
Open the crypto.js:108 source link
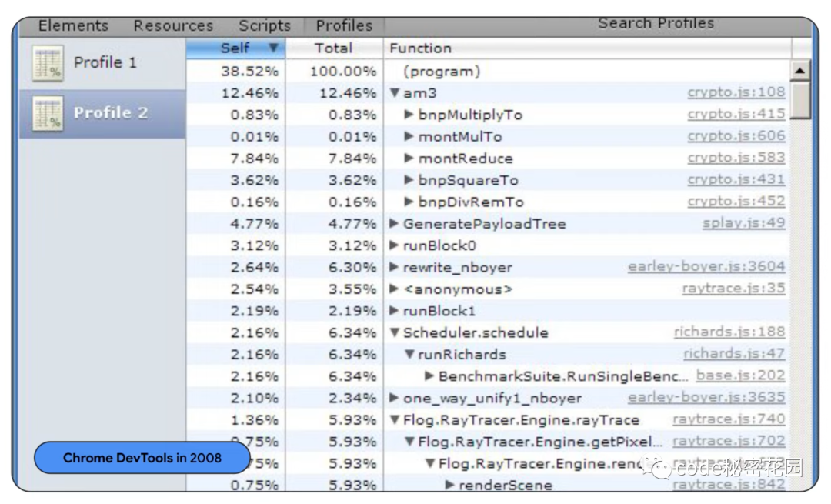736,92
